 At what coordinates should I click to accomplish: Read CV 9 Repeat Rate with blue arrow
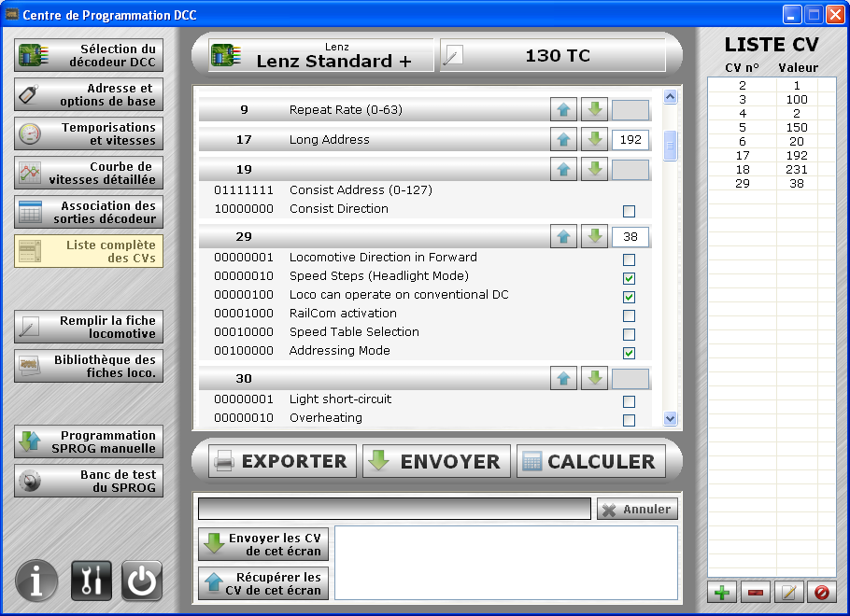(563, 110)
